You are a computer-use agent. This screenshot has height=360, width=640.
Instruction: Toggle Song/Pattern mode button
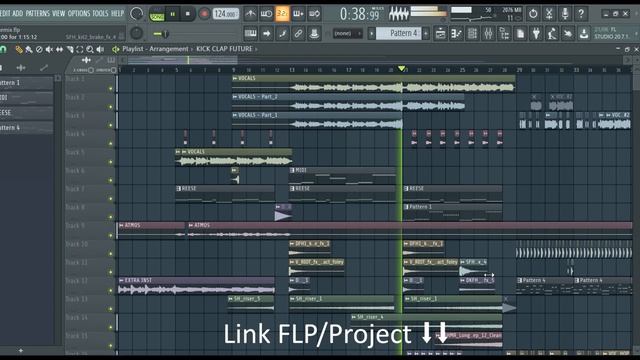(157, 14)
